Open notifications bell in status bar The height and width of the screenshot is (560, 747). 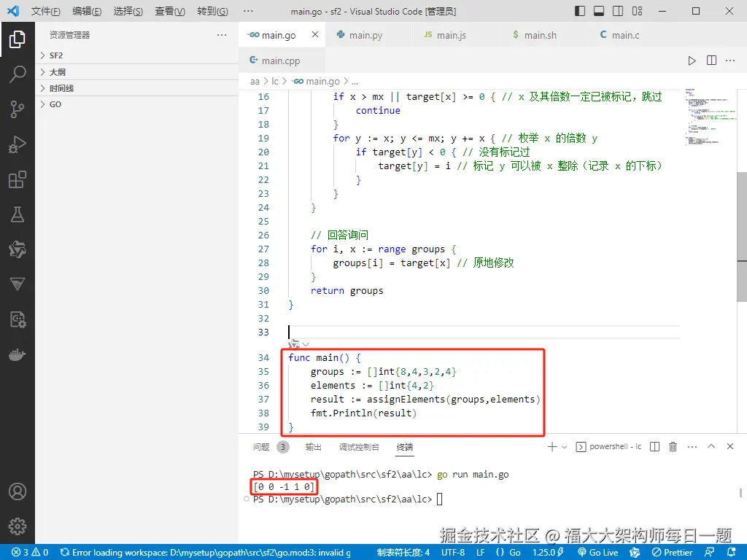pos(731,553)
